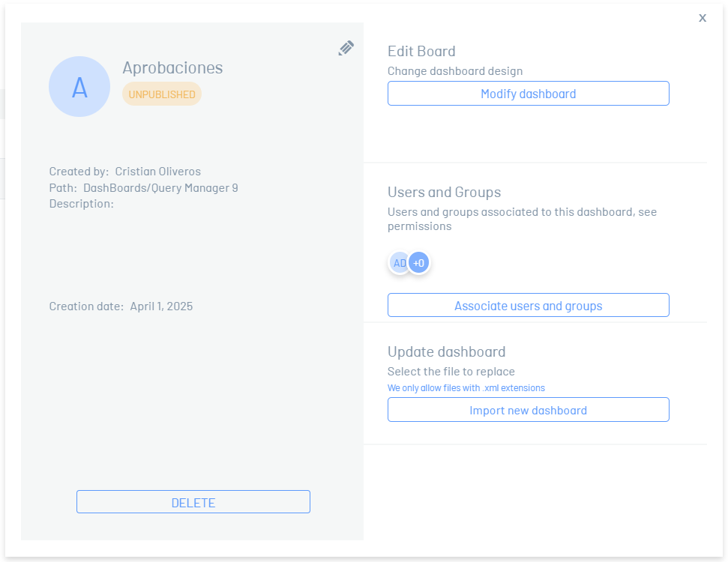Close the dashboard details dialog
This screenshot has height=562, width=728.
[x=702, y=18]
